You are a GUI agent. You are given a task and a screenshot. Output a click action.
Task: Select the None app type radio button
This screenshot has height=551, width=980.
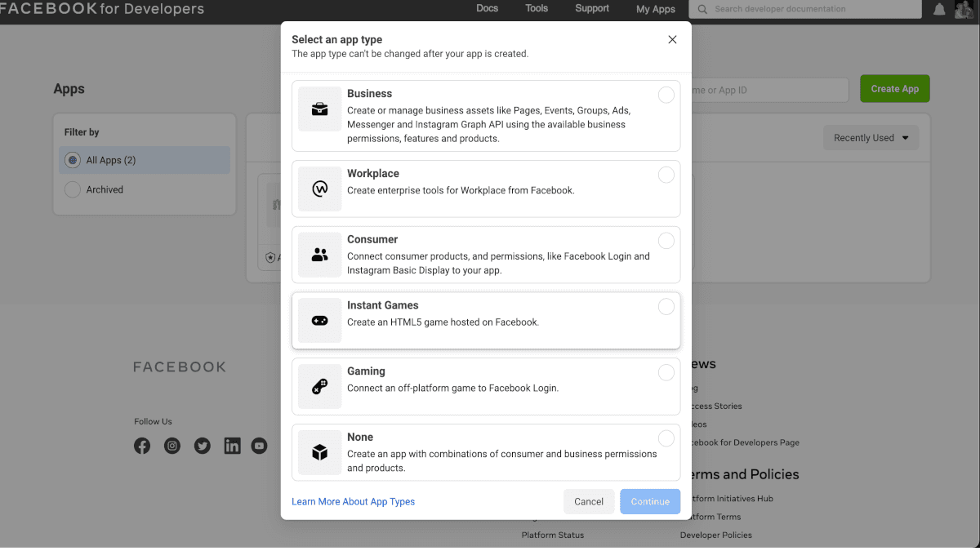666,438
